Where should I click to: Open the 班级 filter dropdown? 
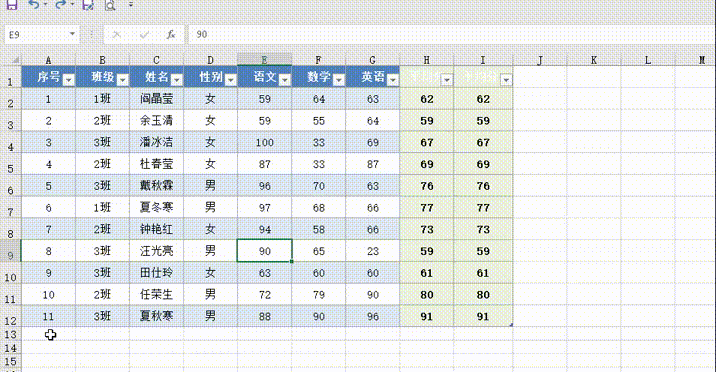tap(122, 80)
